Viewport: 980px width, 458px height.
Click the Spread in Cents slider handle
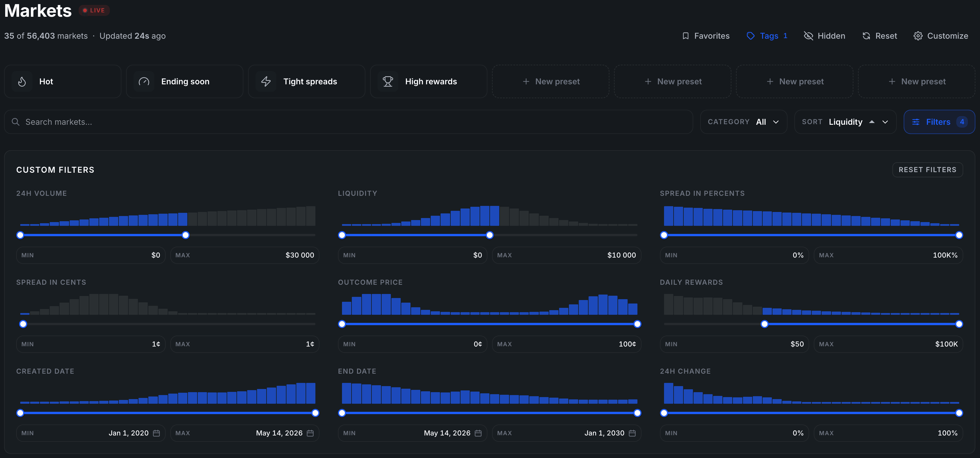click(23, 324)
